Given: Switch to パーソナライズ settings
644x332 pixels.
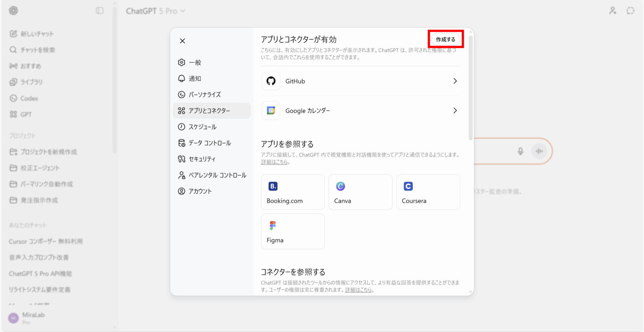Looking at the screenshot, I should [x=204, y=95].
